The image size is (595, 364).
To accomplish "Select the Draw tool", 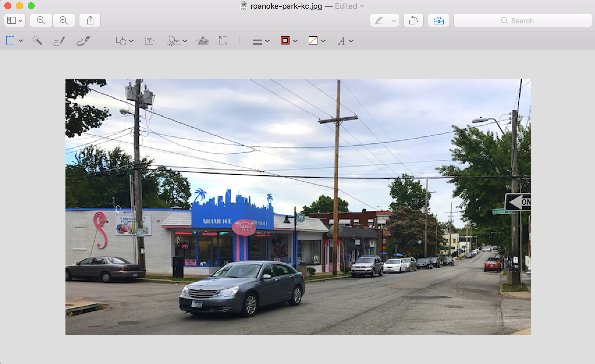I will pos(83,41).
